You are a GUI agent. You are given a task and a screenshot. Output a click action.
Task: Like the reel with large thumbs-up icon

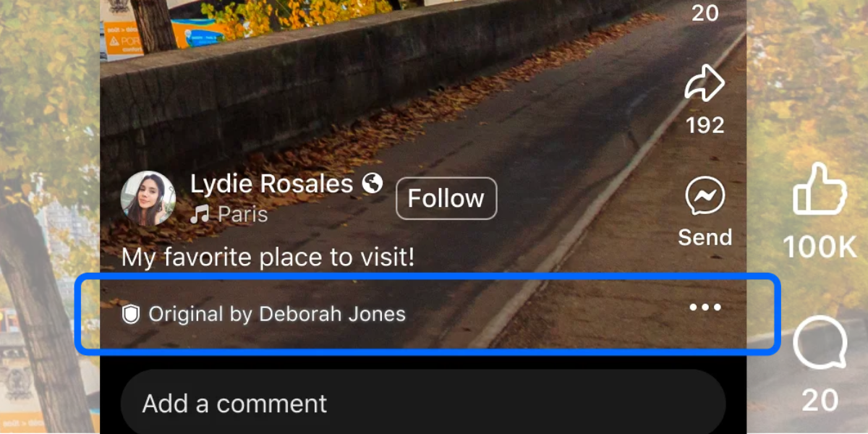tap(820, 190)
